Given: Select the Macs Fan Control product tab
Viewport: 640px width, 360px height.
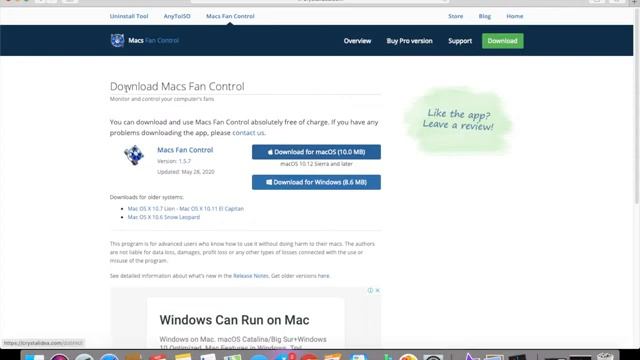Looking at the screenshot, I should 230,16.
